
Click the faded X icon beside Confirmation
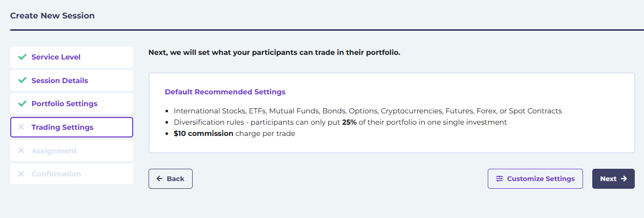click(x=21, y=174)
